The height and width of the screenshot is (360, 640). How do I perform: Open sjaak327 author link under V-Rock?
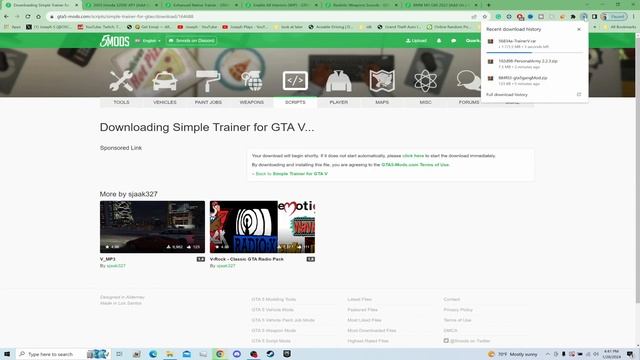pyautogui.click(x=226, y=266)
